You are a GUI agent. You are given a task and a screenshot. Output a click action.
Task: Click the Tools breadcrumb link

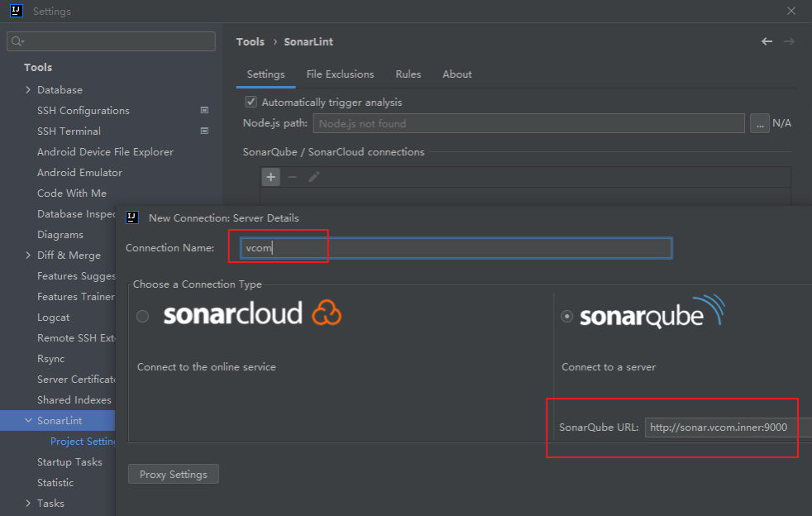pos(250,41)
